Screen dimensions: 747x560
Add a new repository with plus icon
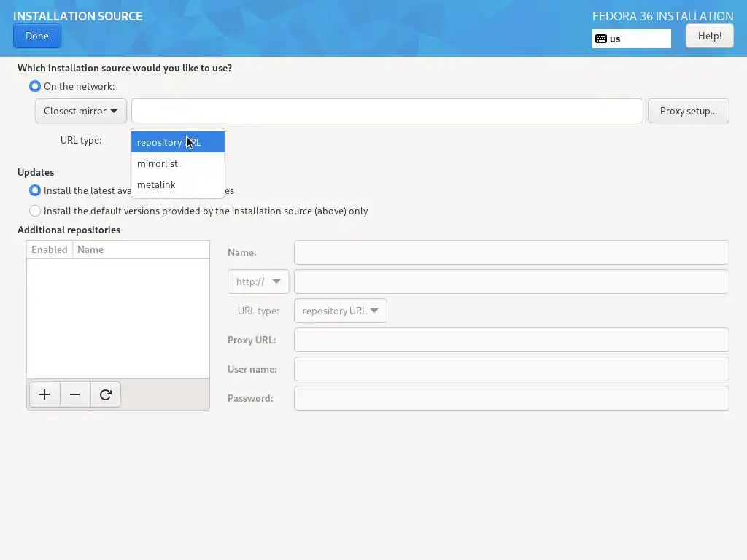coord(44,394)
